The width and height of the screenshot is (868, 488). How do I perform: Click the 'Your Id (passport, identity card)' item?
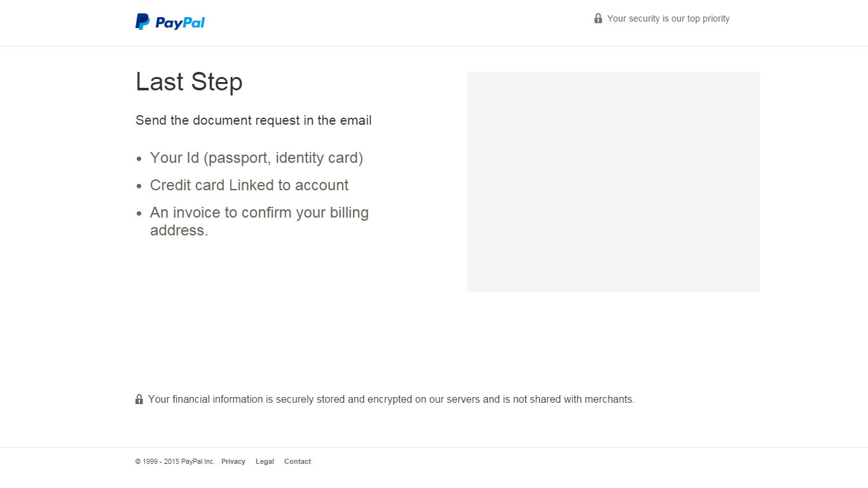click(x=257, y=158)
